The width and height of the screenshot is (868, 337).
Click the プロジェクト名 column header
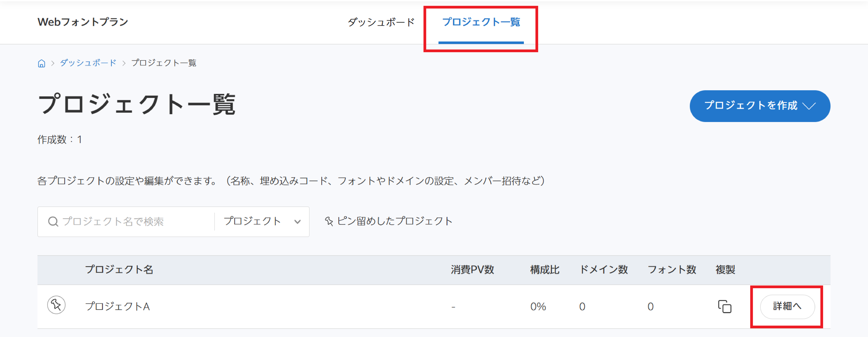point(119,269)
